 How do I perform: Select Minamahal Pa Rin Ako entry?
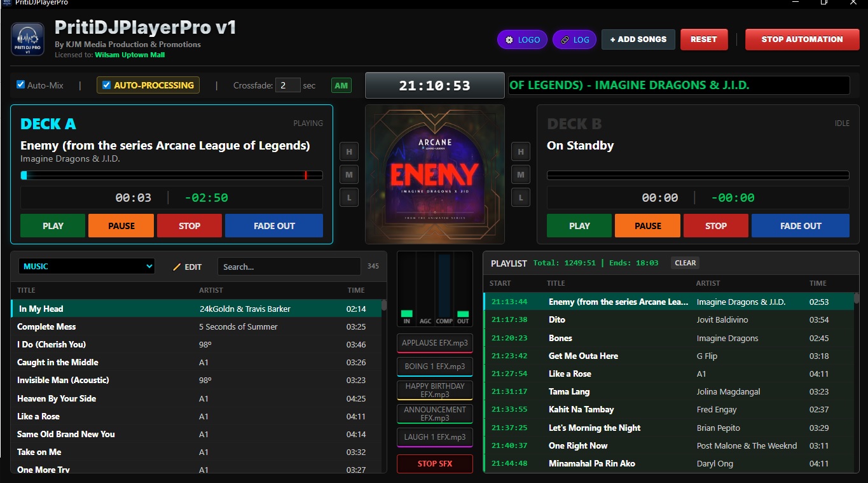click(x=668, y=463)
